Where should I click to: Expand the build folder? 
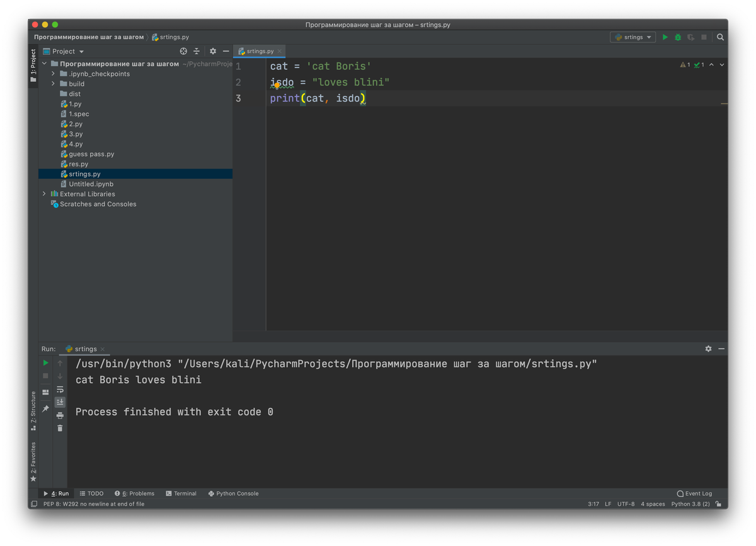click(54, 84)
